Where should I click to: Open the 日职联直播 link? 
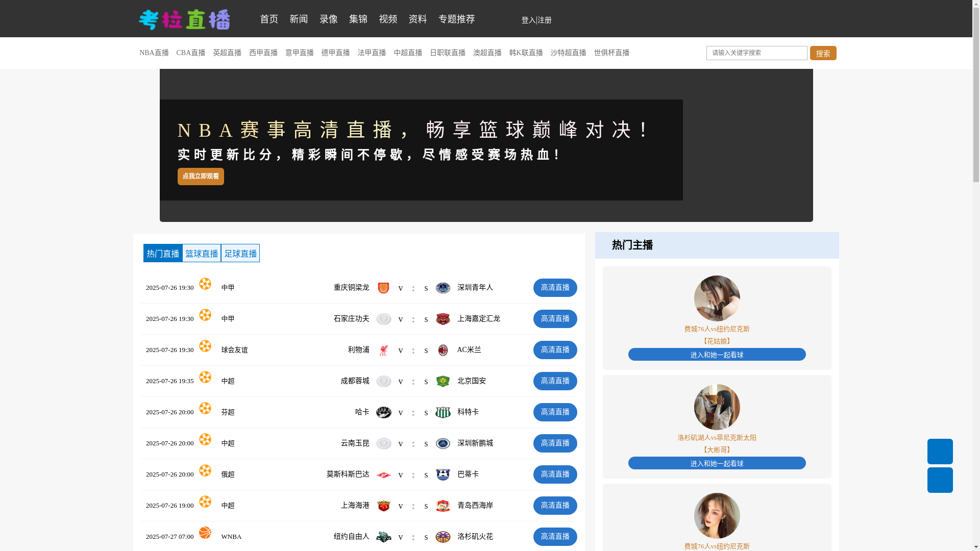coord(448,53)
